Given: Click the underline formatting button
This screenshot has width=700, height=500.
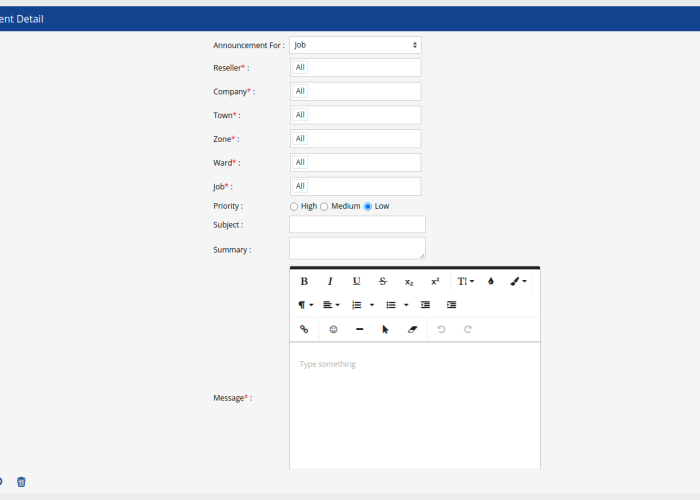Looking at the screenshot, I should pos(356,281).
